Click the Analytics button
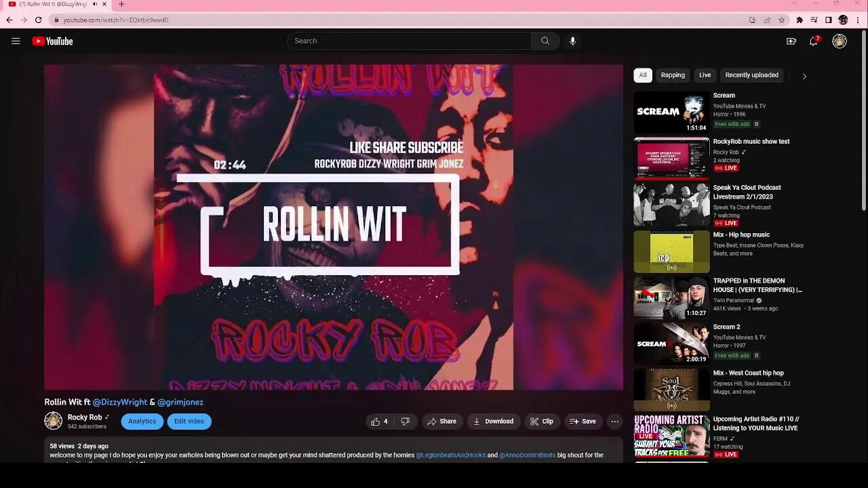The height and width of the screenshot is (488, 868). coord(142,422)
